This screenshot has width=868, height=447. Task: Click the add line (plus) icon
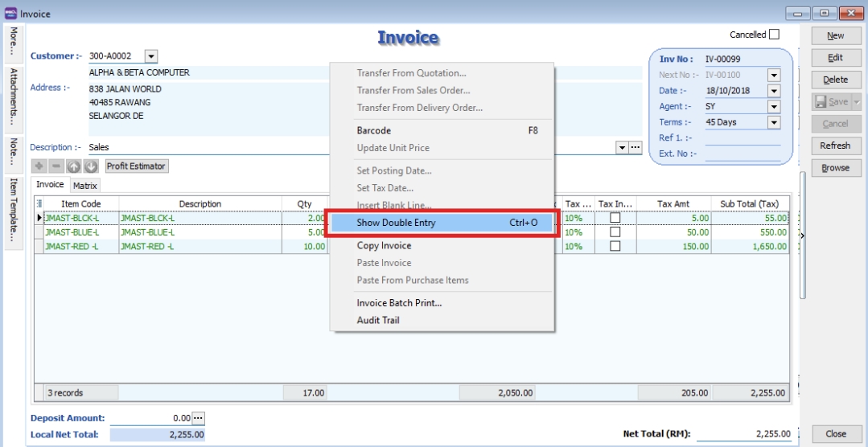(x=38, y=166)
